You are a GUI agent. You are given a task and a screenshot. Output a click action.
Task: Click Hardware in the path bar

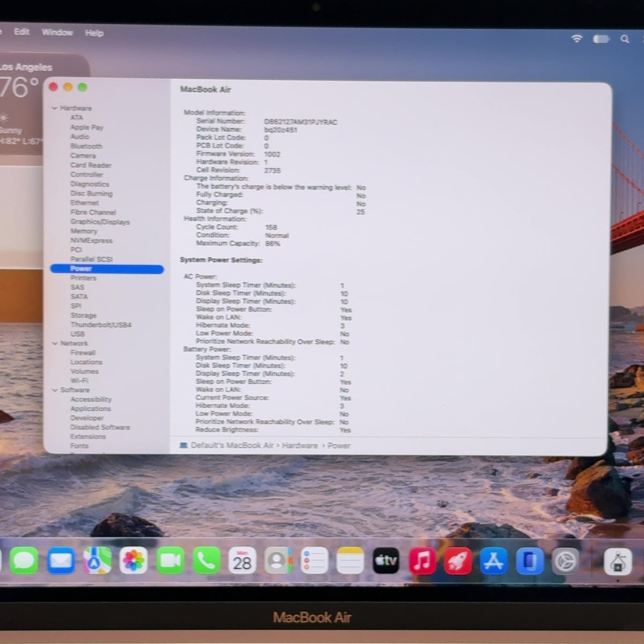point(299,445)
